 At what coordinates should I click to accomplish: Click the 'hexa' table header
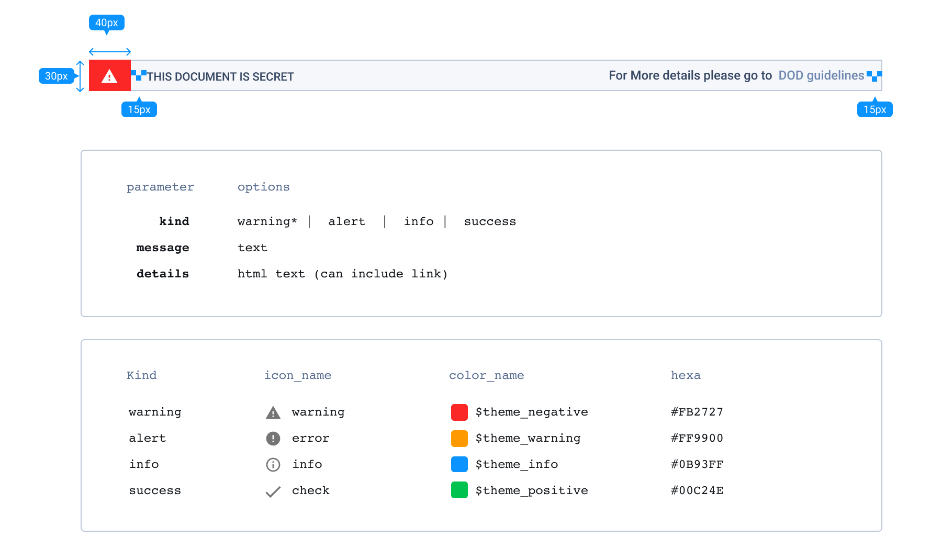pos(686,375)
